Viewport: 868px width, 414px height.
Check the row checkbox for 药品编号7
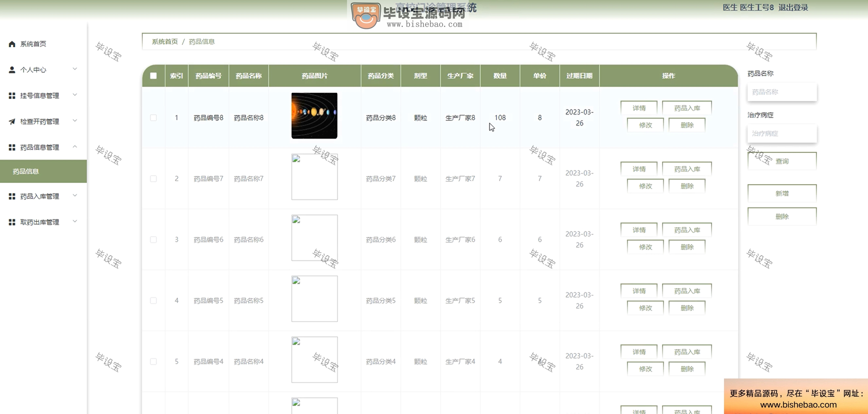click(x=153, y=179)
